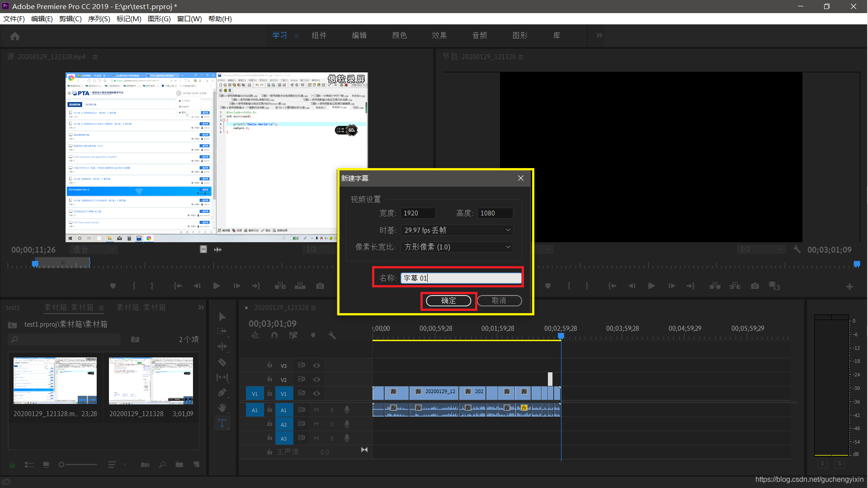Toggle the A1 track lock
Screen dimensions: 868x488
(x=269, y=410)
